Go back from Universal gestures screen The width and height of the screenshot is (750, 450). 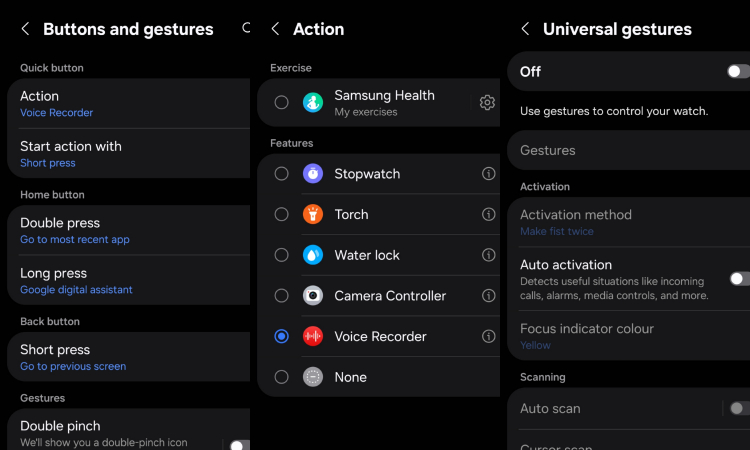click(x=525, y=29)
